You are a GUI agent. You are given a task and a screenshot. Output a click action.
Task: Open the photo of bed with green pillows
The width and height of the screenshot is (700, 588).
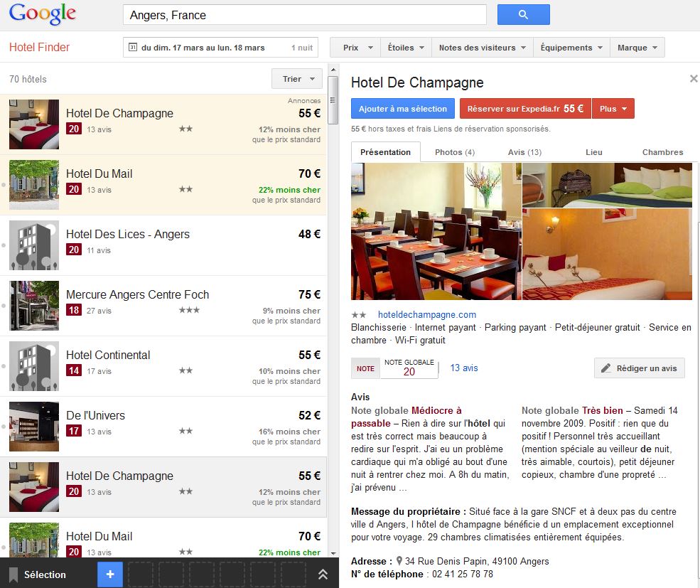pyautogui.click(x=607, y=185)
